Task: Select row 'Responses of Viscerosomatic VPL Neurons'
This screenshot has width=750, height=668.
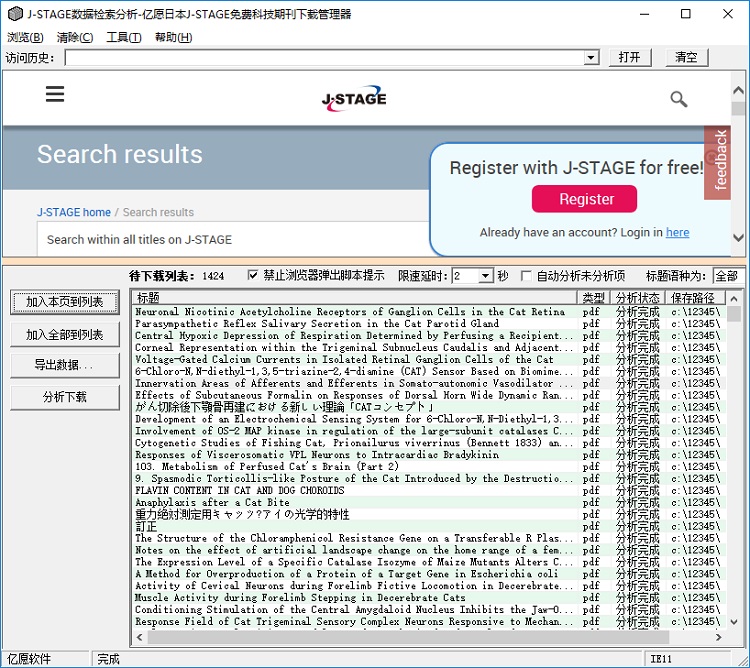Action: click(x=429, y=455)
